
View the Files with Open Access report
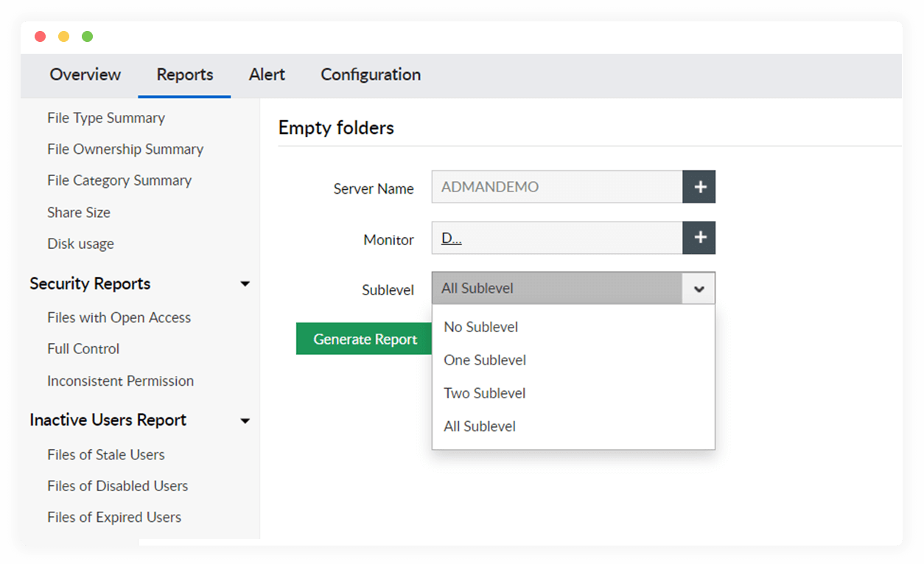(119, 317)
